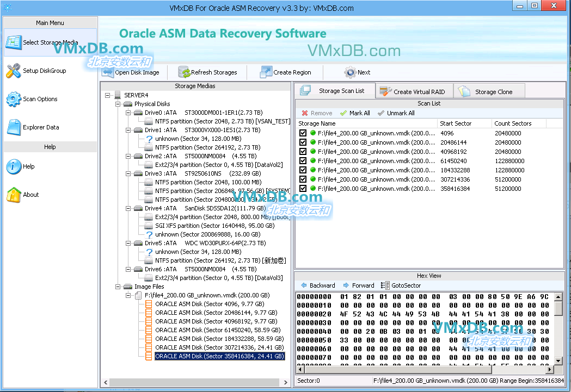Open Explorer Data icon

(x=14, y=127)
